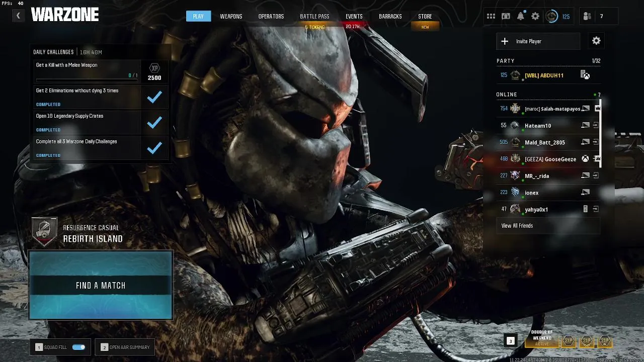Click the checkmark for the 2 Eliminations challenge
Screen dimensions: 644x362
(x=154, y=97)
